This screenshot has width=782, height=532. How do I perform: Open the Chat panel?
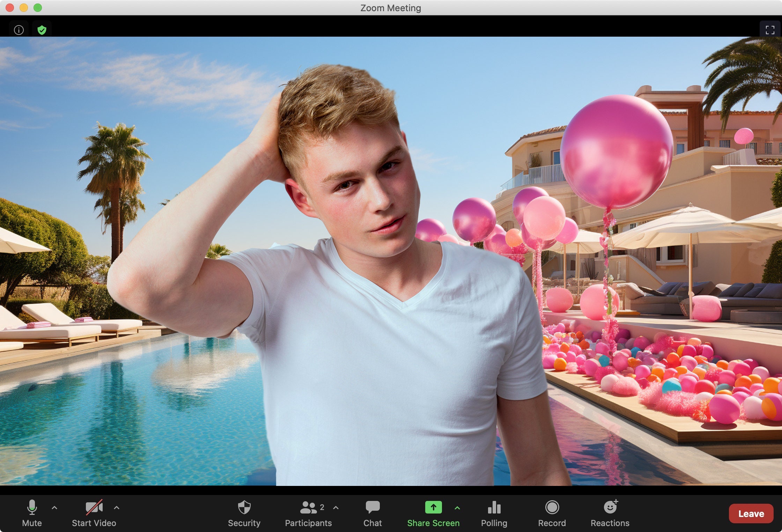tap(372, 512)
